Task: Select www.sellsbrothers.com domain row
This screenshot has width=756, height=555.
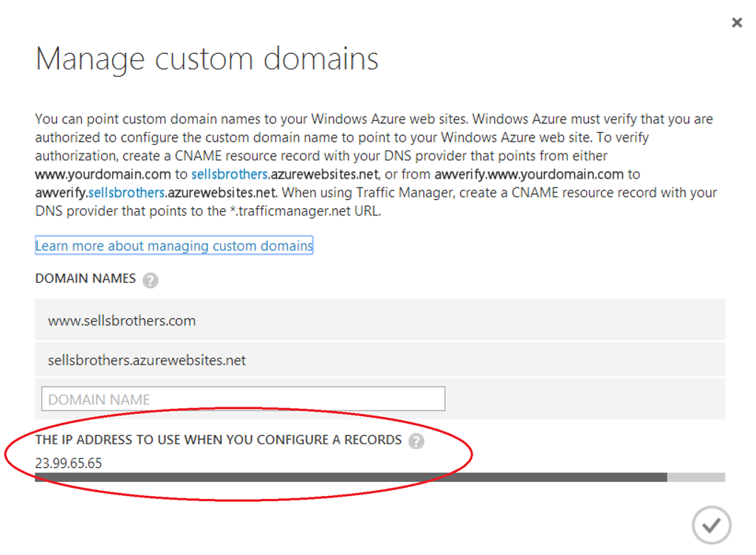Action: pos(379,320)
